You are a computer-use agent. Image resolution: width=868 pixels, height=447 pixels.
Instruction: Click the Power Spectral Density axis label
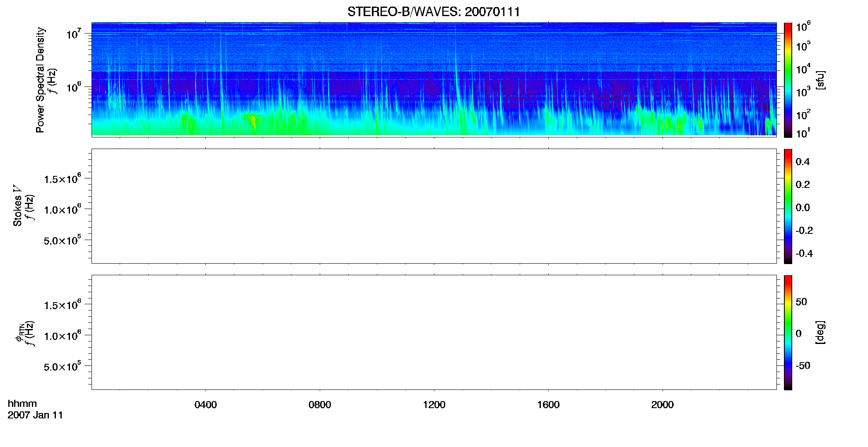(40, 80)
